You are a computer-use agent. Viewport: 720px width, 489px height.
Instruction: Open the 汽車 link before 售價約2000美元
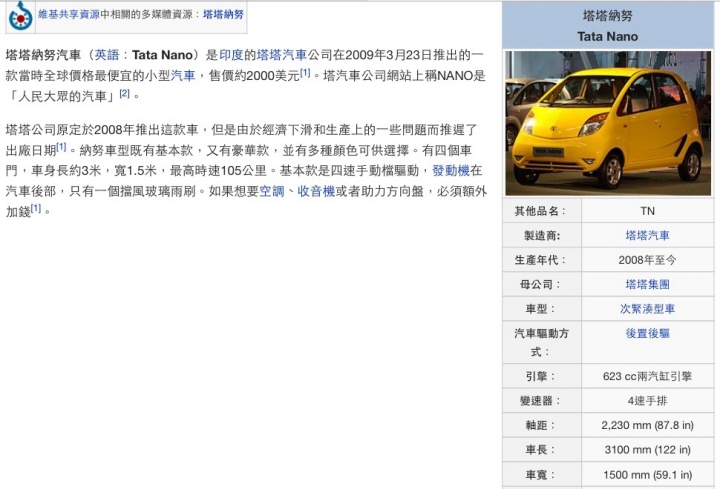click(182, 75)
